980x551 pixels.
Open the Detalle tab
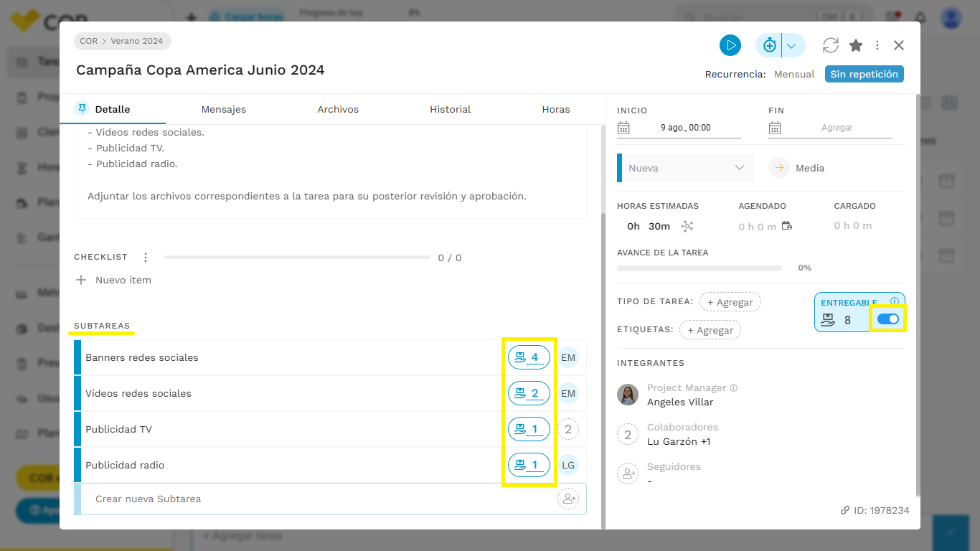(112, 109)
